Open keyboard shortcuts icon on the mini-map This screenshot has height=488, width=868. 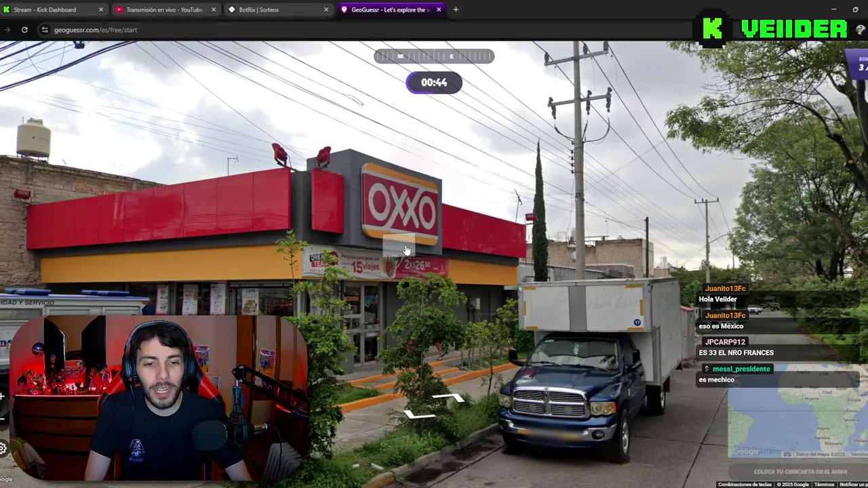(x=787, y=454)
